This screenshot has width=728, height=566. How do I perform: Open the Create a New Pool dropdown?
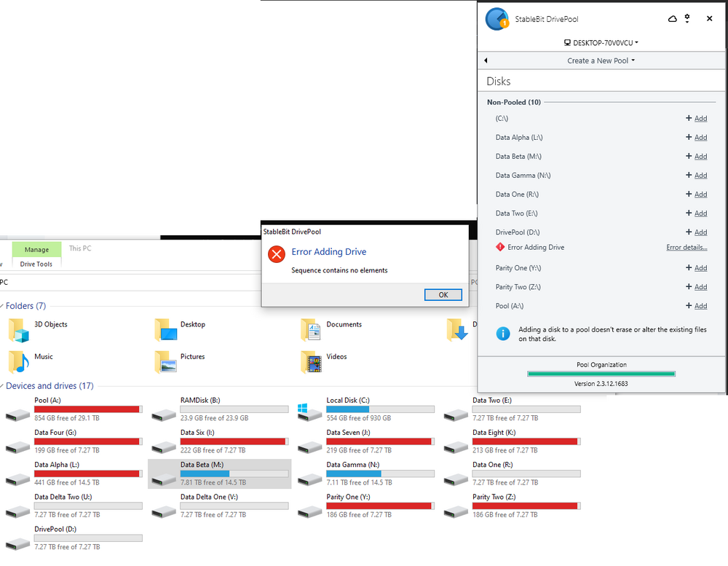coord(601,60)
